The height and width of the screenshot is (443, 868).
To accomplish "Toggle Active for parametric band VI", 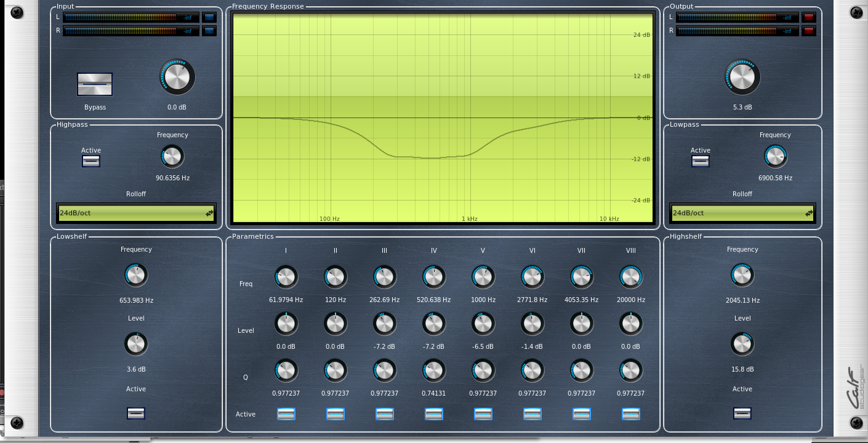I will click(x=532, y=414).
